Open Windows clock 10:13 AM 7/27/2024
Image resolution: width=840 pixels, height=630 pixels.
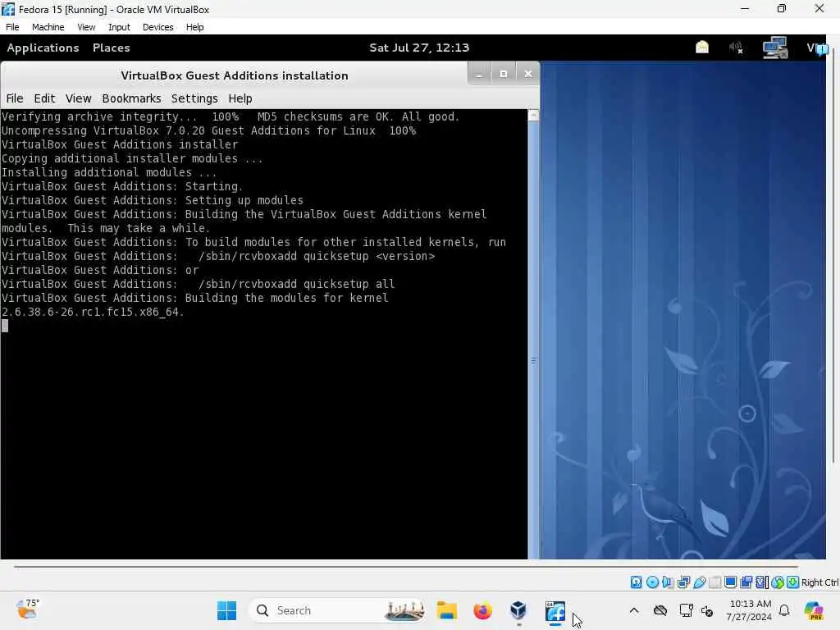tap(749, 610)
